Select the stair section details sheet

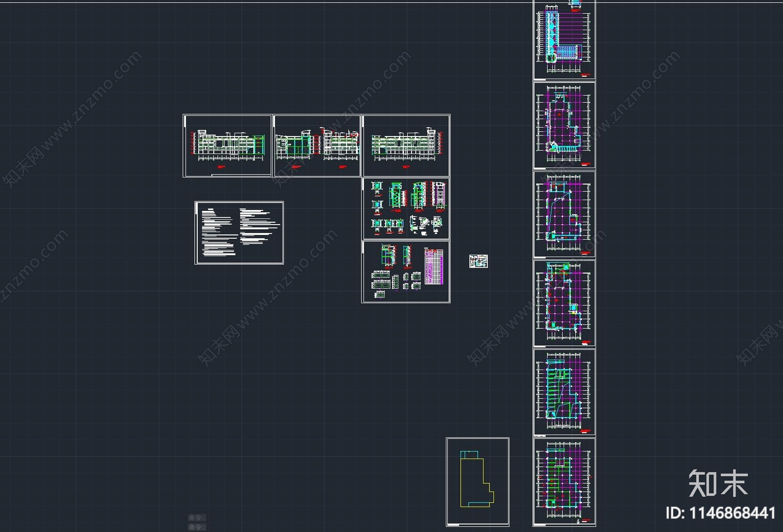click(x=406, y=209)
